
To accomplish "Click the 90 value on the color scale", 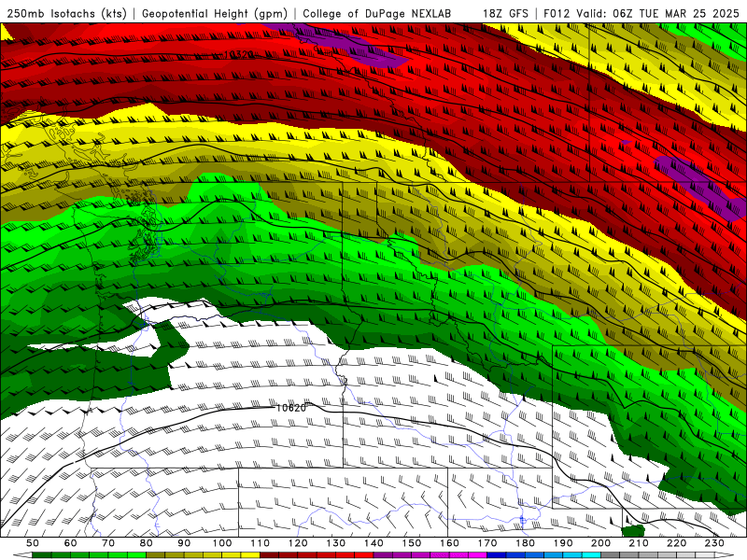I will (184, 543).
